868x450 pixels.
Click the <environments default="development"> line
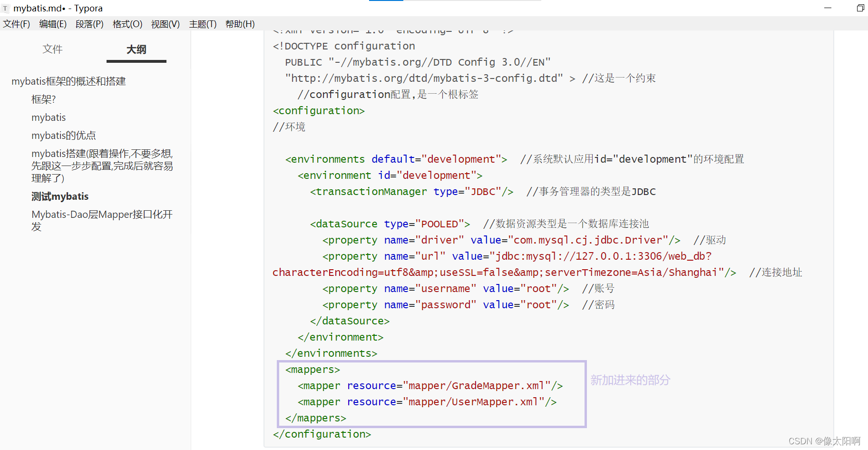pyautogui.click(x=515, y=159)
